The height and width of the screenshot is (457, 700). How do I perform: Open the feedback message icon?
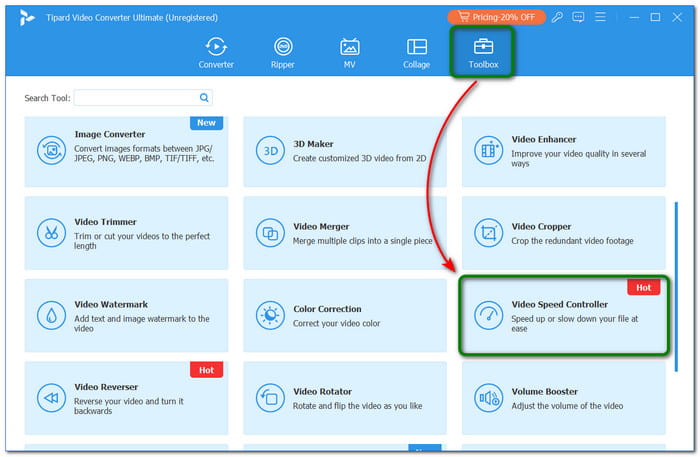coord(578,17)
